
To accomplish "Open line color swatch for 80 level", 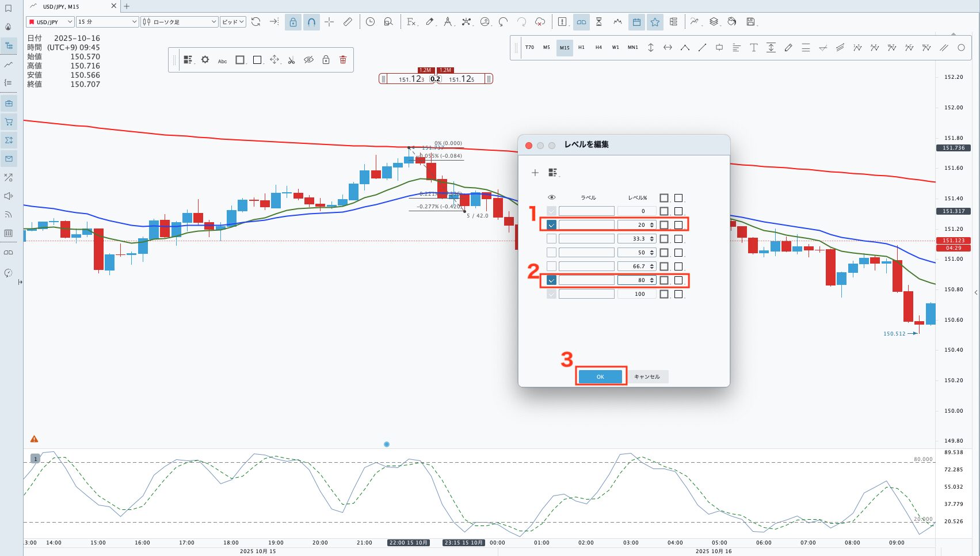I will click(664, 280).
